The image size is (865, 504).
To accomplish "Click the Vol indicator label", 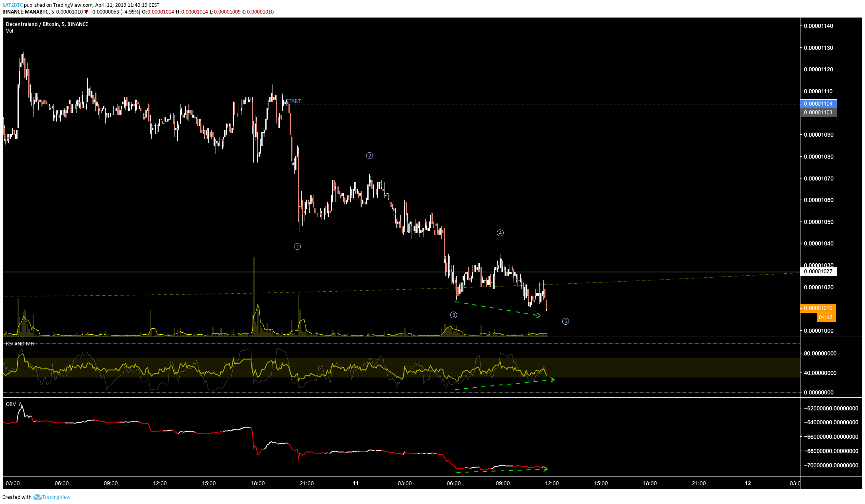I will point(10,31).
